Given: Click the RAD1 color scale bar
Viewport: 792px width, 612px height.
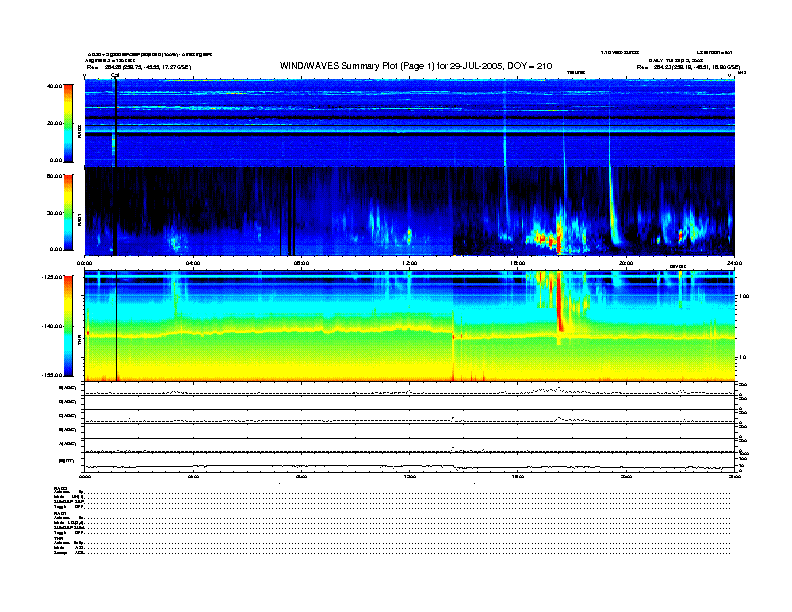Looking at the screenshot, I should (68, 213).
